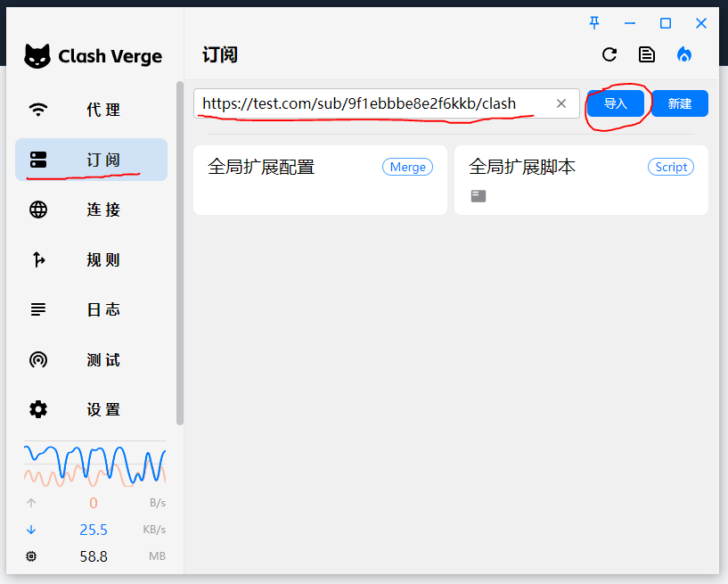Click the Clash Verge cat logo
Image resolution: width=728 pixels, height=584 pixels.
[37, 56]
